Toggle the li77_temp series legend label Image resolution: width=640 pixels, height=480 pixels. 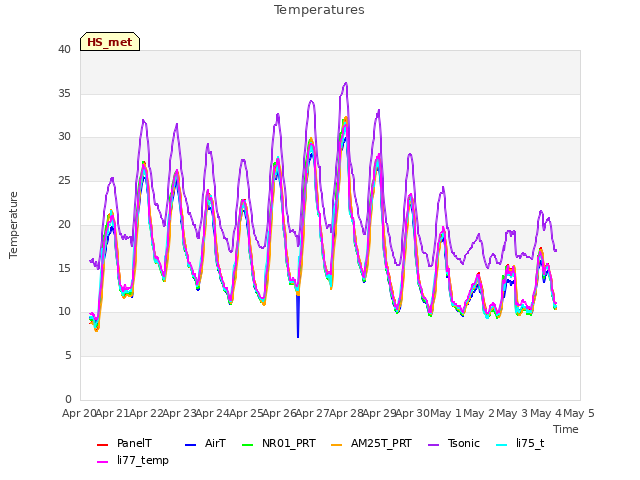[x=143, y=460]
